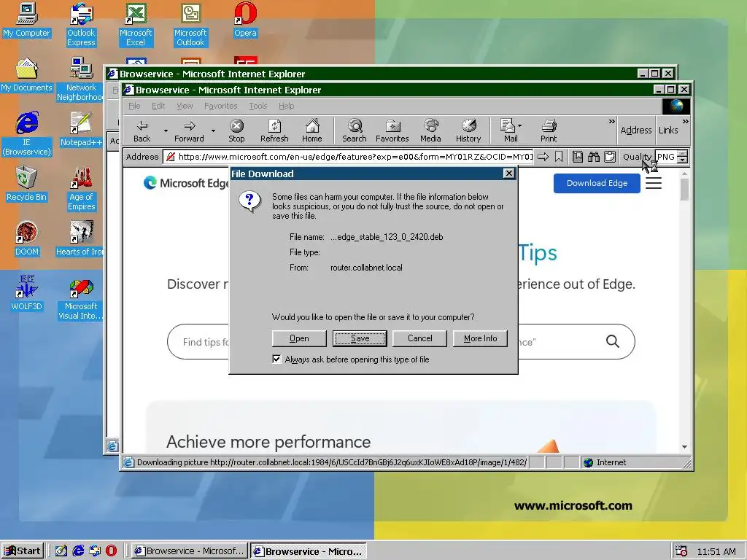Select Age of Empires desktop icon
This screenshot has width=747, height=560.
[x=82, y=189]
